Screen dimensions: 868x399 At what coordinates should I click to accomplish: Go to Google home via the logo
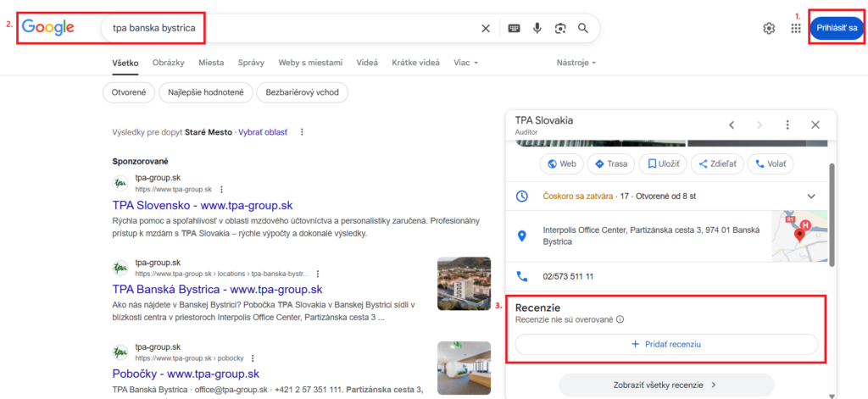[48, 27]
